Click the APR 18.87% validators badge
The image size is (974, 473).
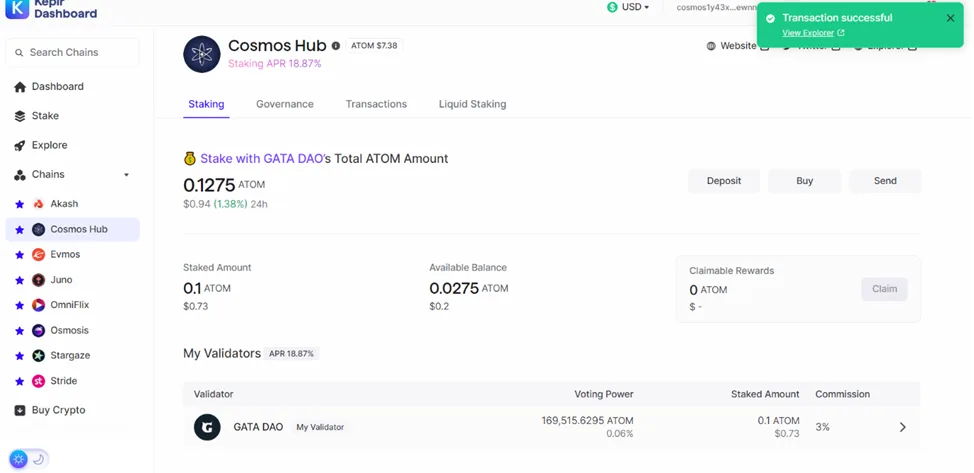291,354
